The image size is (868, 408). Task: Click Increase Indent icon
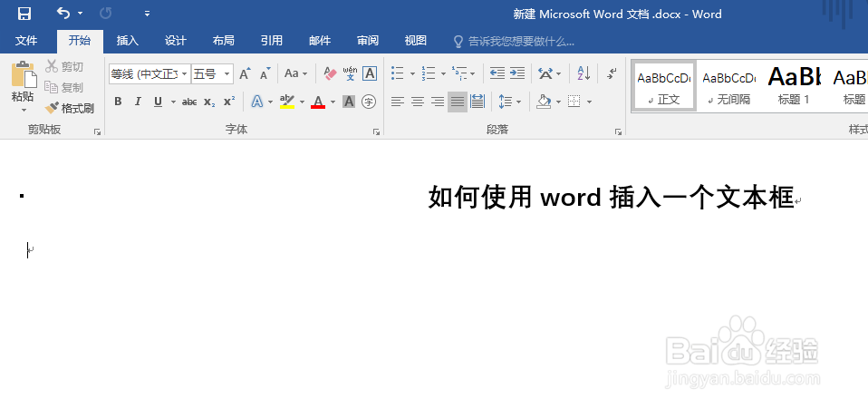click(517, 73)
